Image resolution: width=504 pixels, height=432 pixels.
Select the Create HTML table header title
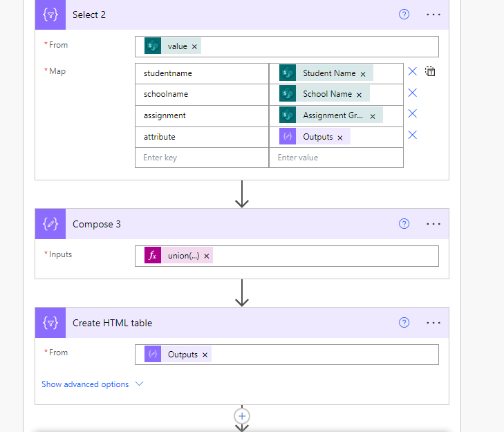coord(112,323)
